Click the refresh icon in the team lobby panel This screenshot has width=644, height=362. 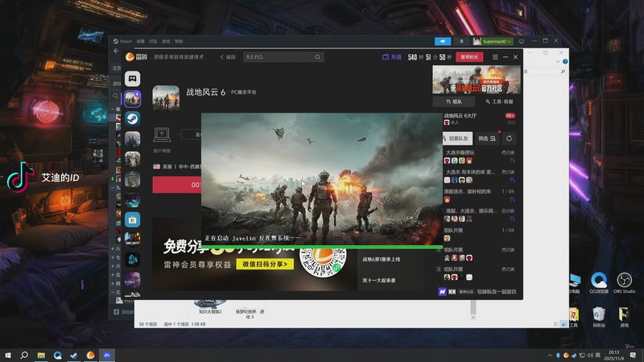click(x=509, y=138)
